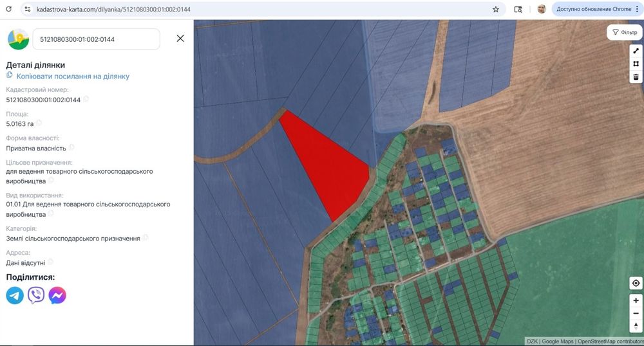The image size is (644, 346).
Task: Click the Деталі ділянки heading
Action: 35,65
